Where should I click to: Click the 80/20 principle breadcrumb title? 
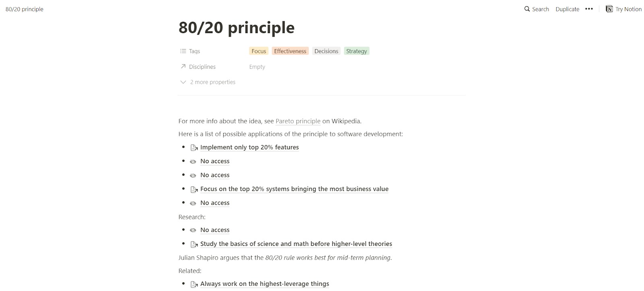coord(25,9)
